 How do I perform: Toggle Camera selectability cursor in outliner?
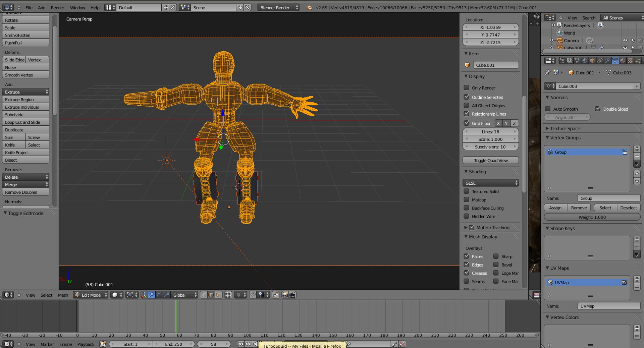pyautogui.click(x=633, y=40)
